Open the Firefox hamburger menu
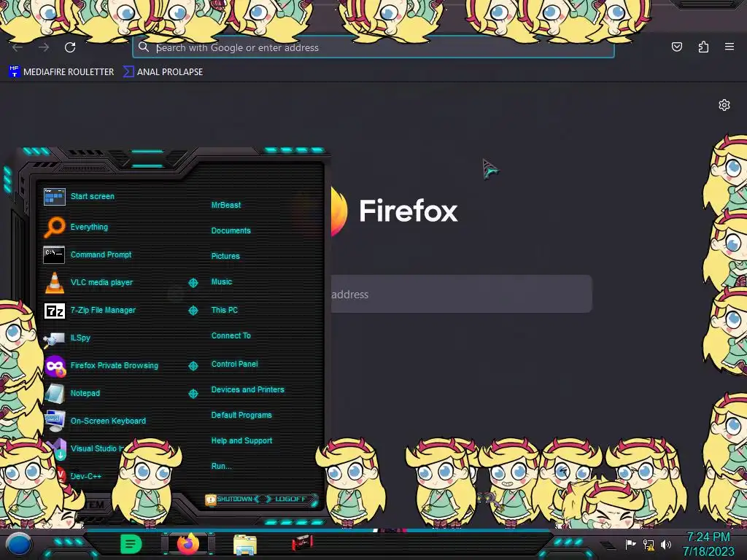 (729, 47)
